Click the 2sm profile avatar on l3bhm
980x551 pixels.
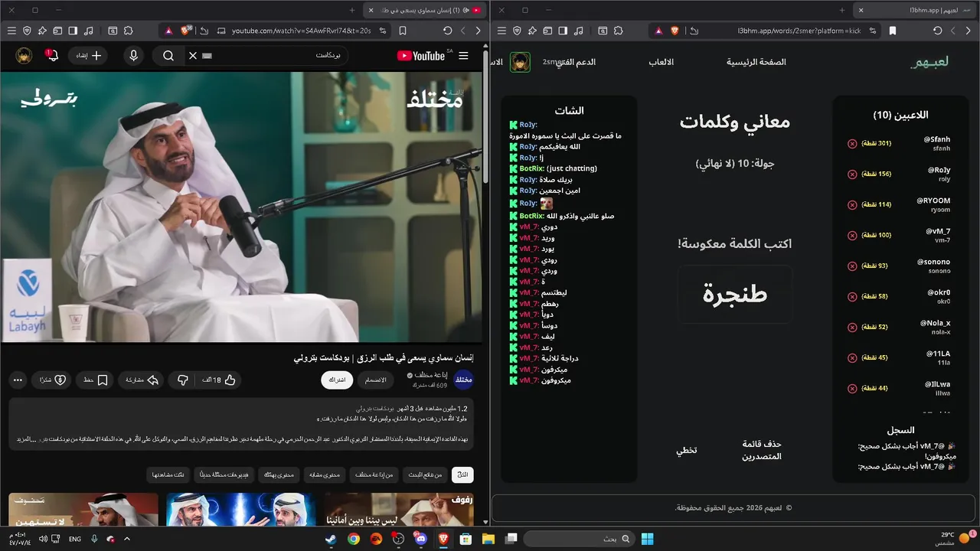tap(521, 62)
